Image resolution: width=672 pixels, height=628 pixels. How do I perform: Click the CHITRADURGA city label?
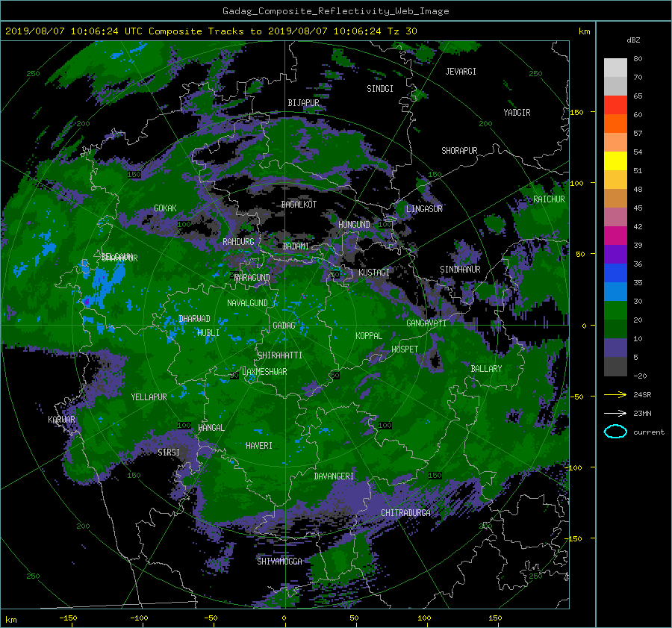coord(406,513)
